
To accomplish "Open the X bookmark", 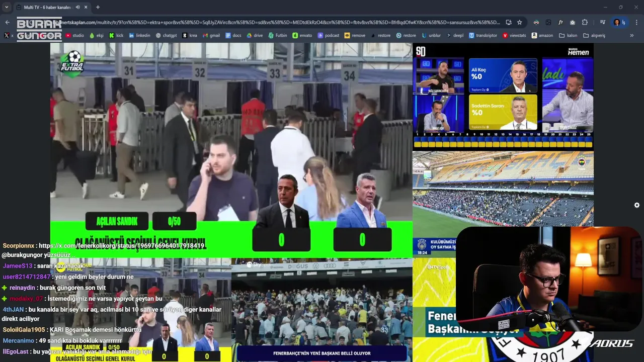I will (x=9, y=36).
